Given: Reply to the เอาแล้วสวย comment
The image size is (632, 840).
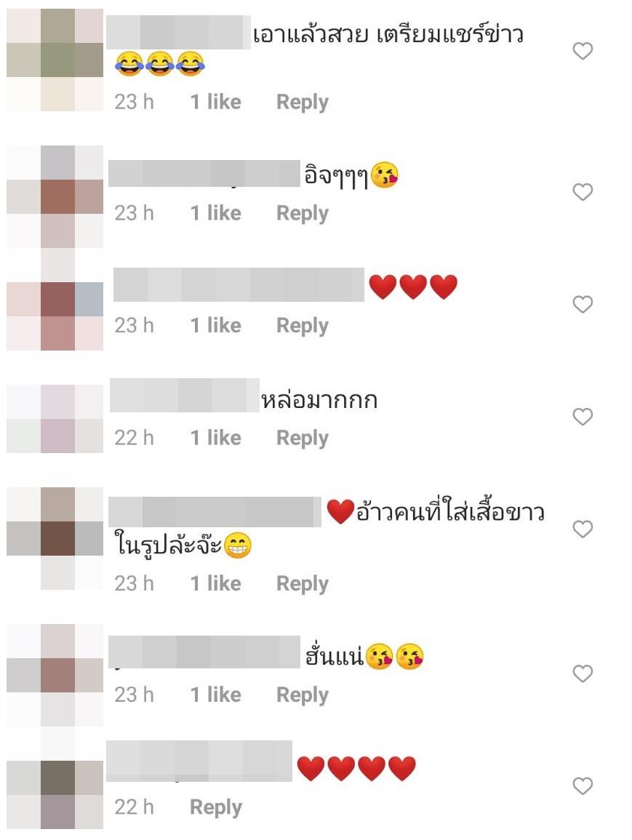Looking at the screenshot, I should point(302,103).
